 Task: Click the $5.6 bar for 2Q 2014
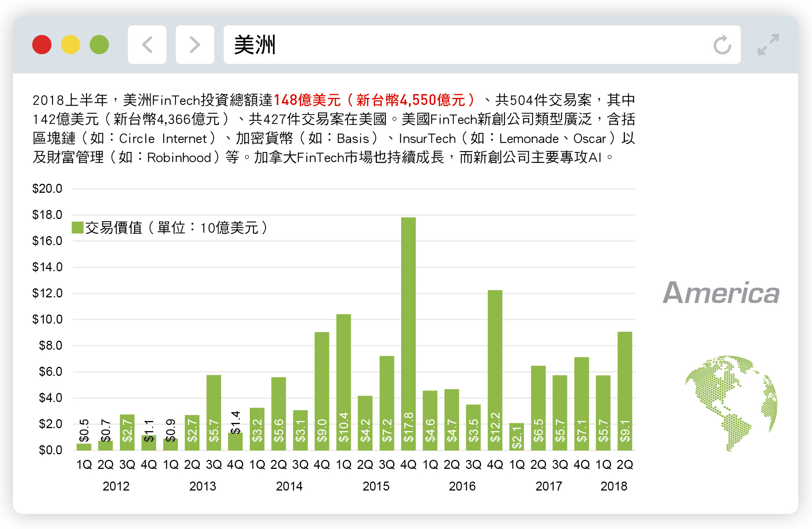[x=279, y=414]
